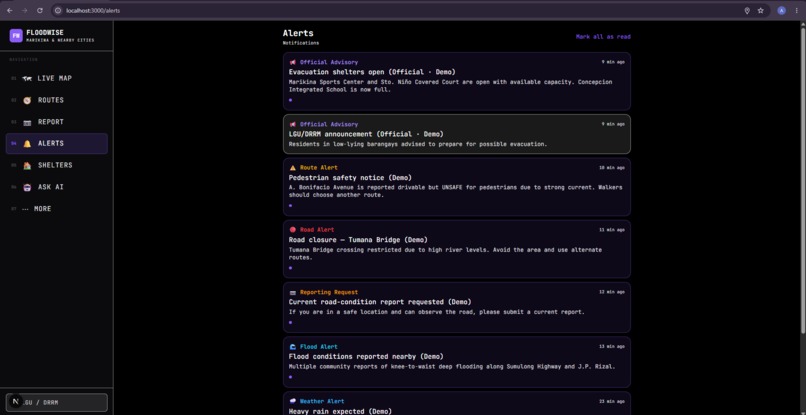Viewport: 806px width, 415px height.
Task: Click the Flood Alert wave icon
Action: tap(292, 347)
